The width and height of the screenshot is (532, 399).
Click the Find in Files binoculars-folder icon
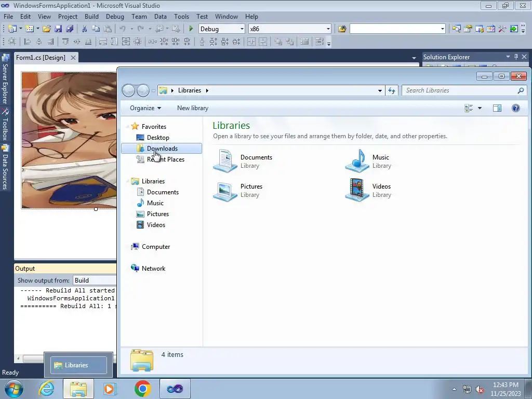pos(342,29)
